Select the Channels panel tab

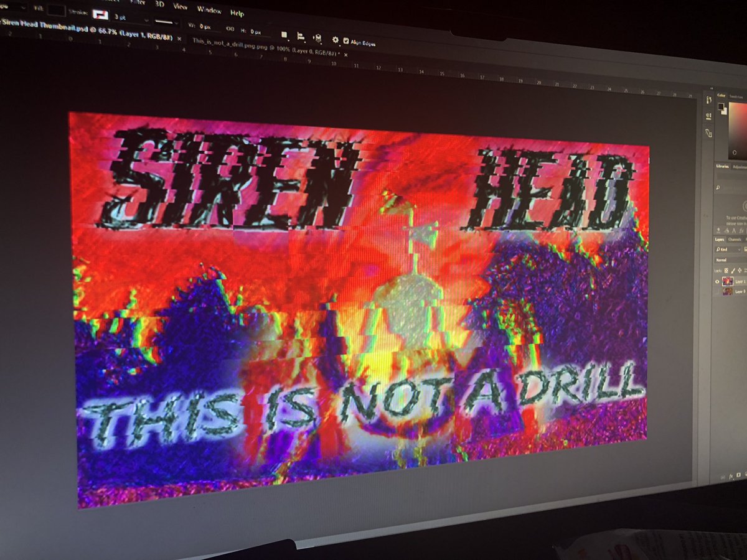click(x=735, y=240)
